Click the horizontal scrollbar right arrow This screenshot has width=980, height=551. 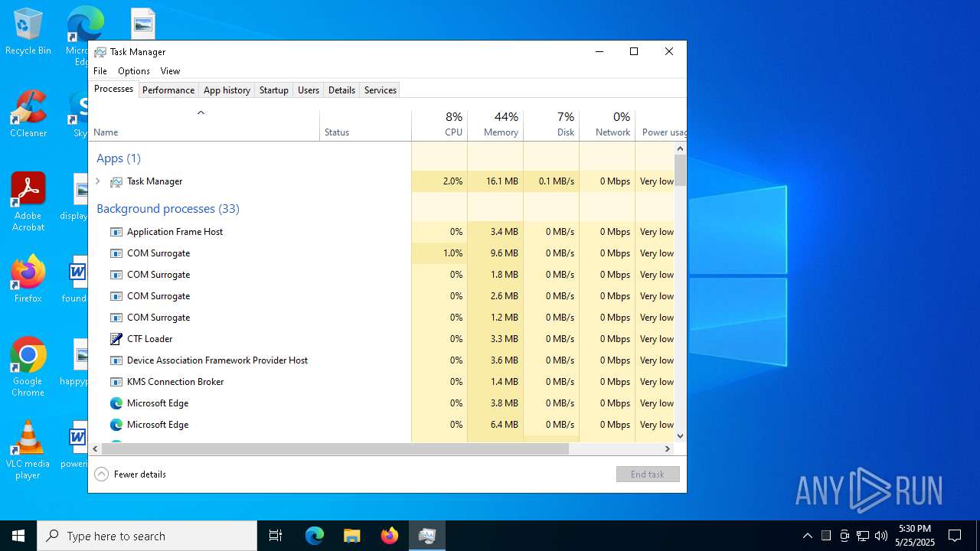click(668, 449)
